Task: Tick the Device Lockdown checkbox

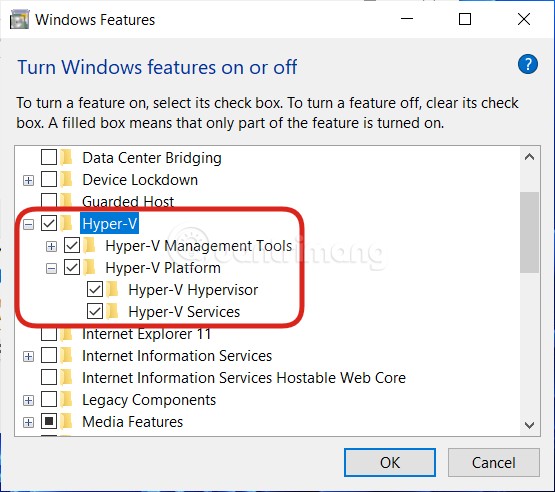Action: point(49,179)
